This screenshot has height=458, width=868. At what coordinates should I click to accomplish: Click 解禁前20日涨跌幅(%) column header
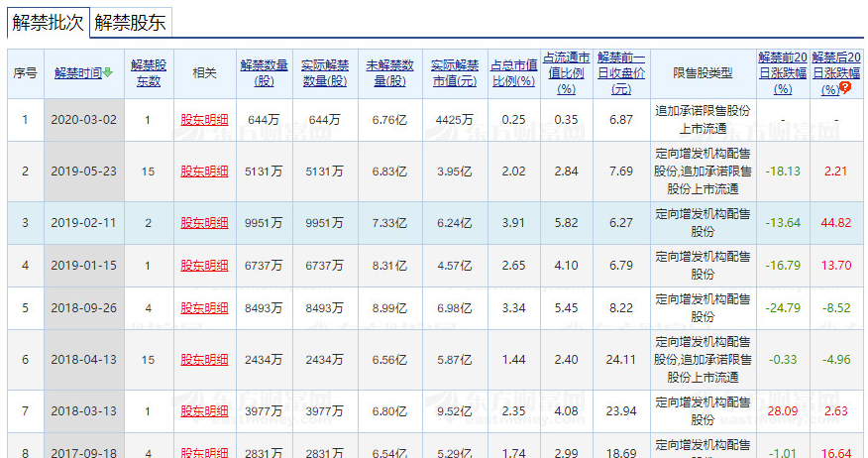(x=783, y=73)
